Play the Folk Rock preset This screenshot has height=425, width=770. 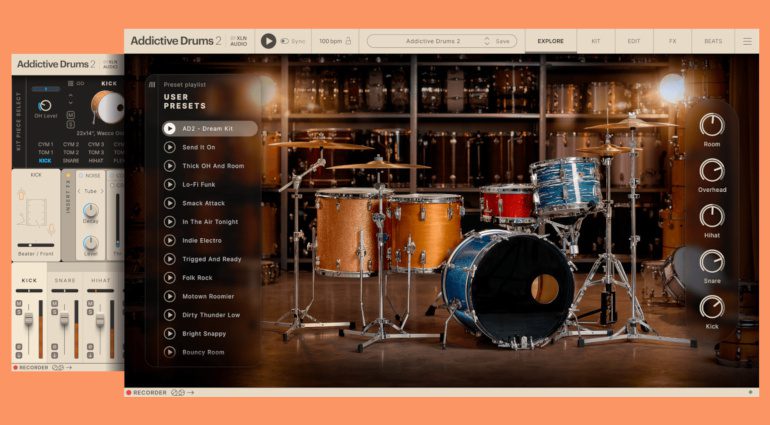(170, 277)
